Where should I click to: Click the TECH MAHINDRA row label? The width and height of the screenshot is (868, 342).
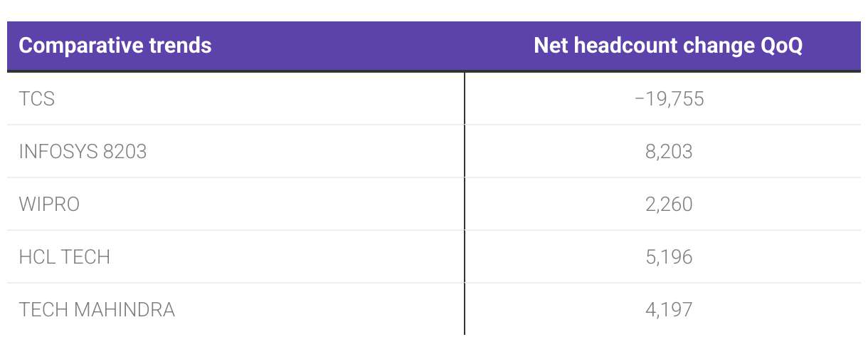tap(97, 309)
